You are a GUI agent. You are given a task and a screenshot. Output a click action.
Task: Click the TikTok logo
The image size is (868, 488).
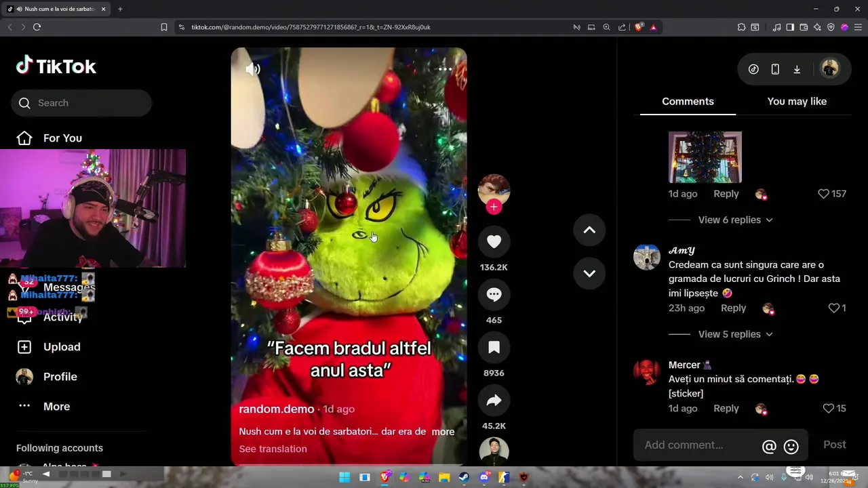point(56,66)
